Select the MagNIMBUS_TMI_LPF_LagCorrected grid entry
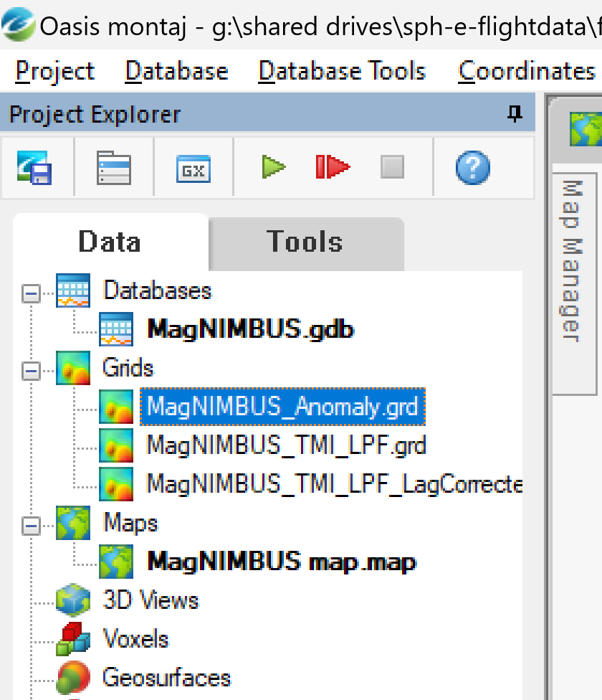The height and width of the screenshot is (700, 602). click(335, 484)
